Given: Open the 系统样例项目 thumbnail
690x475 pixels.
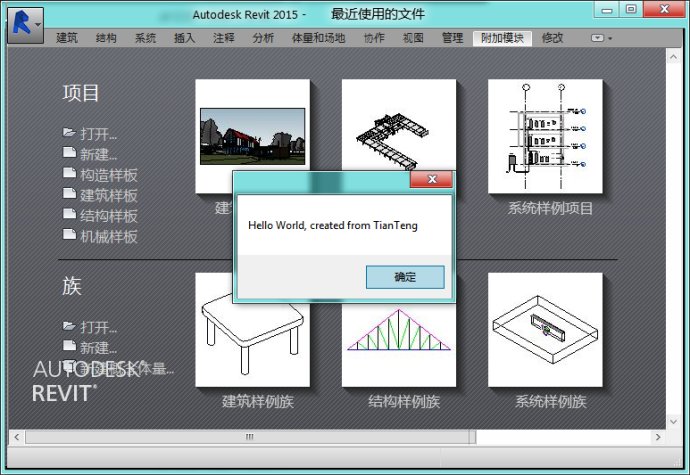Looking at the screenshot, I should pos(545,136).
